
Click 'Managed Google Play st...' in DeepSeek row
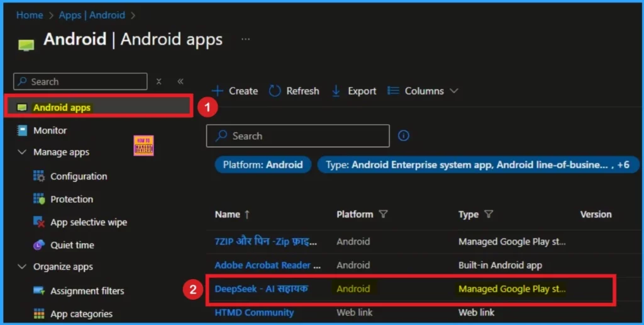point(512,289)
